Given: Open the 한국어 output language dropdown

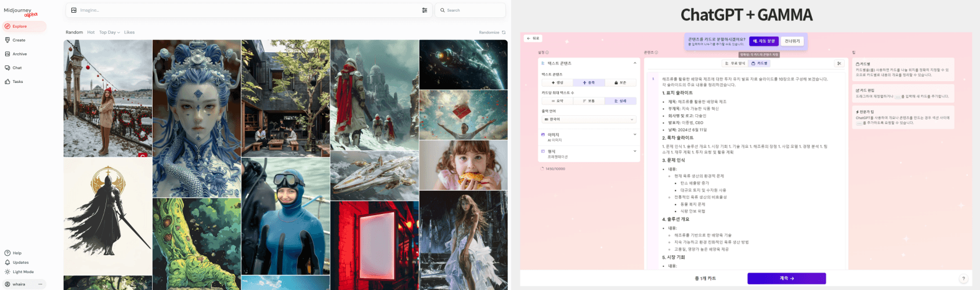Looking at the screenshot, I should (x=589, y=119).
